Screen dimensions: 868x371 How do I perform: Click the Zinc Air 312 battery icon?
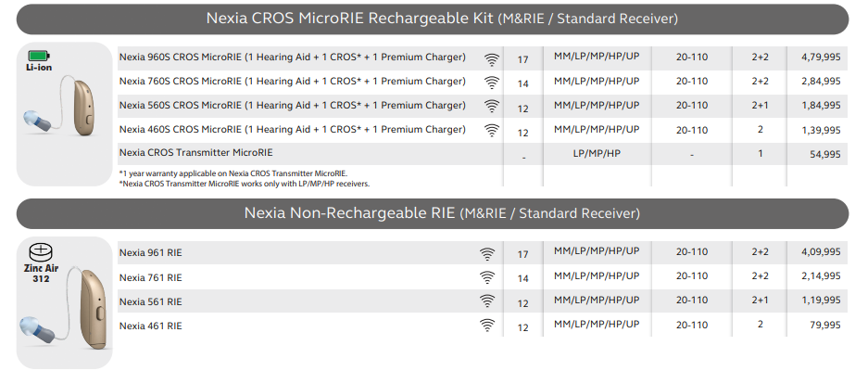41,253
